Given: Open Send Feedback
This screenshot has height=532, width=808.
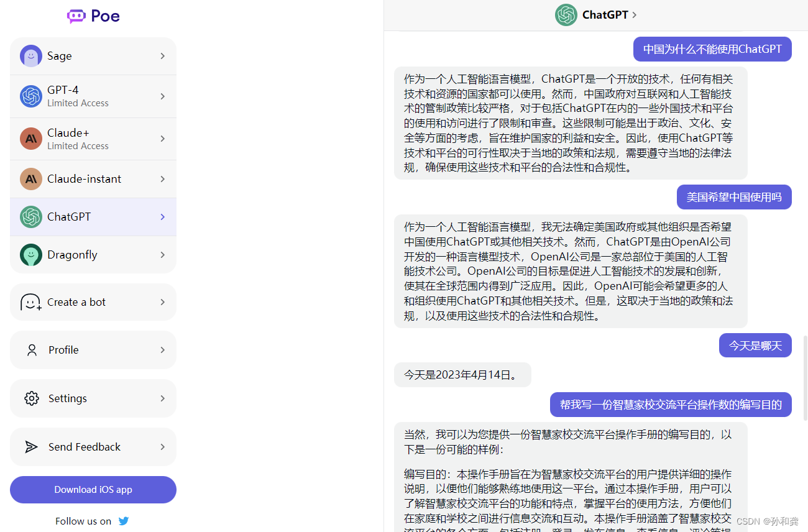Looking at the screenshot, I should (x=93, y=447).
